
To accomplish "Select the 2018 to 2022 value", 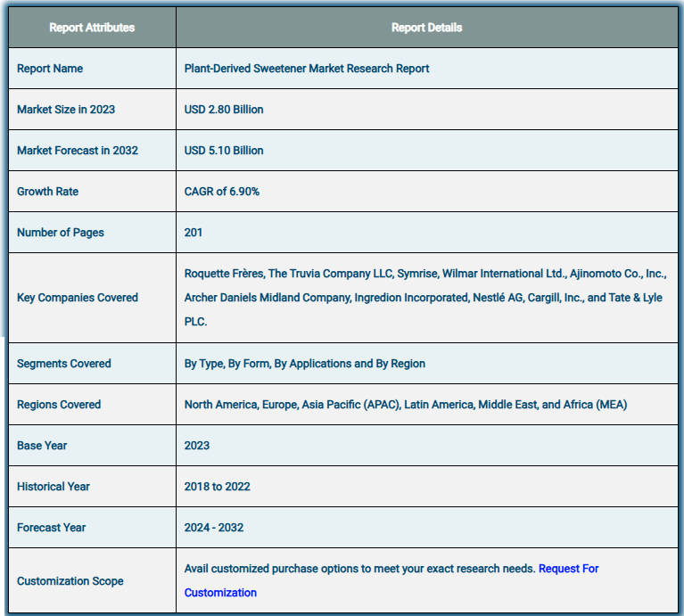I will [218, 487].
